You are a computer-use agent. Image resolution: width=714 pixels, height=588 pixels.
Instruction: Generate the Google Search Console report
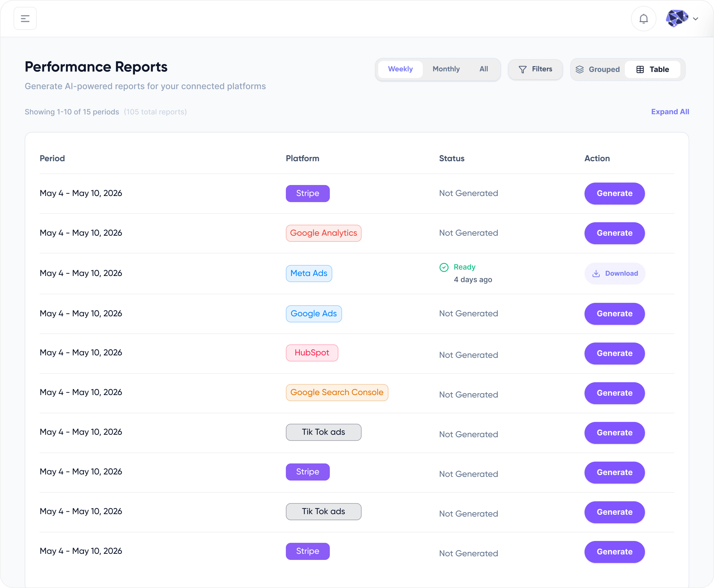[x=614, y=393]
